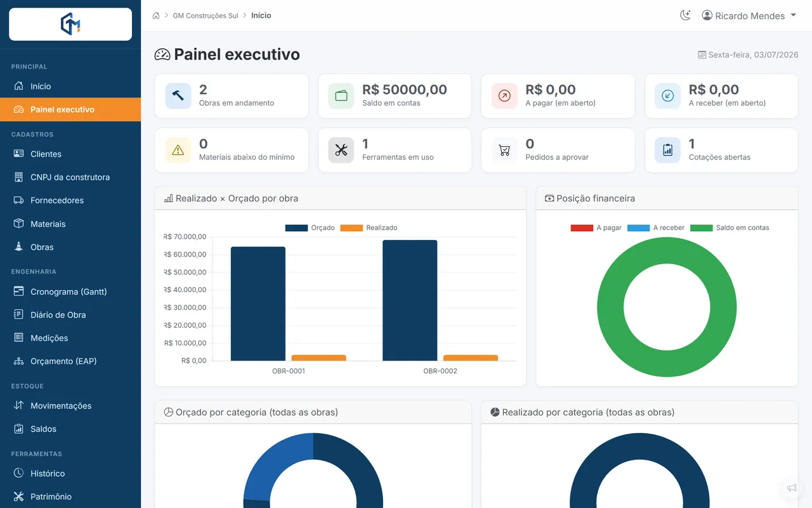The image size is (812, 508).
Task: Click the Pedidos a aprovar card label
Action: (x=557, y=157)
